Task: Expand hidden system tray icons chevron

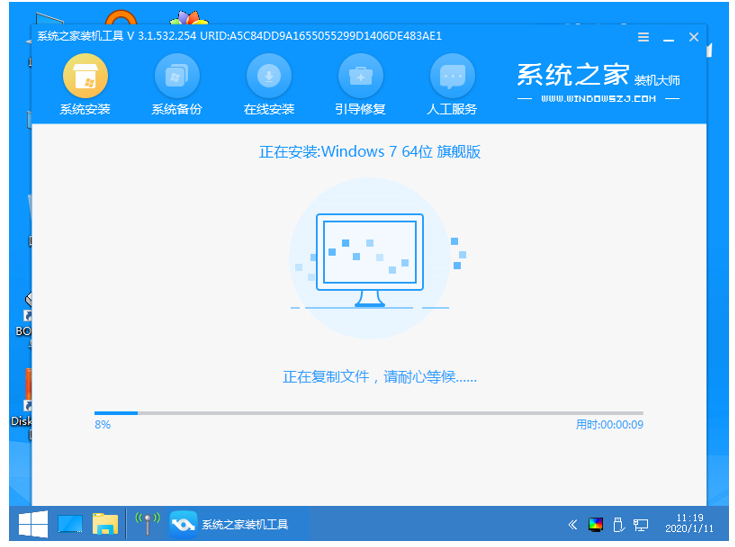Action: [572, 524]
